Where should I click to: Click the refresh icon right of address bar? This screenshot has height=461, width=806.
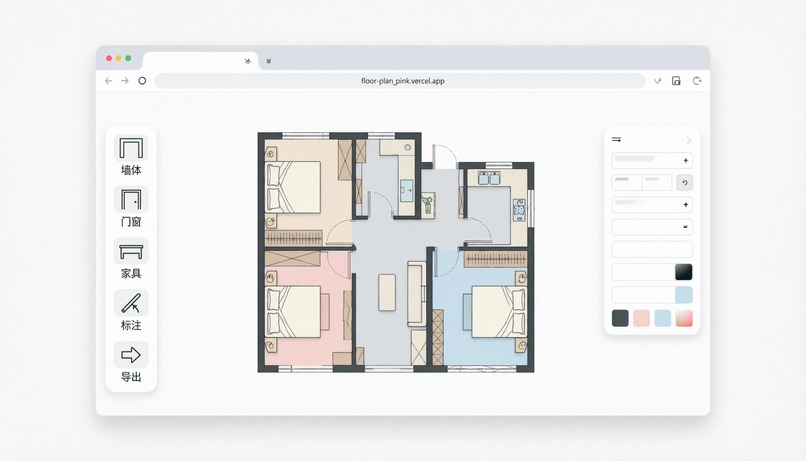click(x=697, y=81)
